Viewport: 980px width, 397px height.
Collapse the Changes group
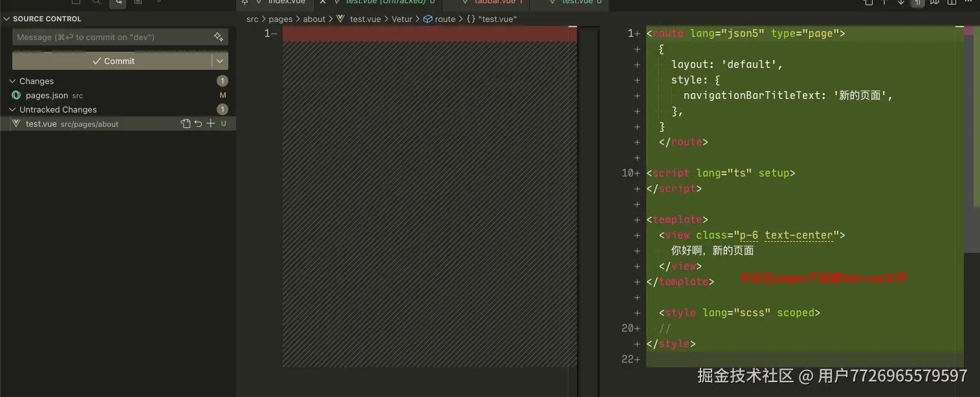tap(12, 81)
